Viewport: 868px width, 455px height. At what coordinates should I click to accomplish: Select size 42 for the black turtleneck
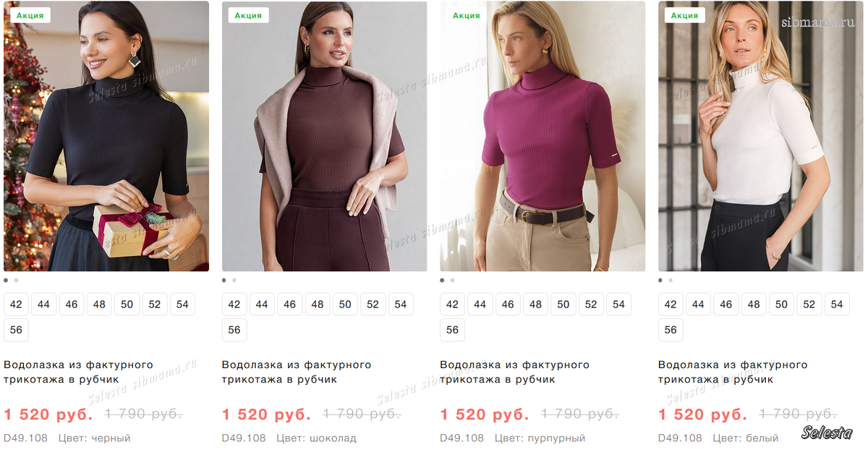(x=16, y=305)
